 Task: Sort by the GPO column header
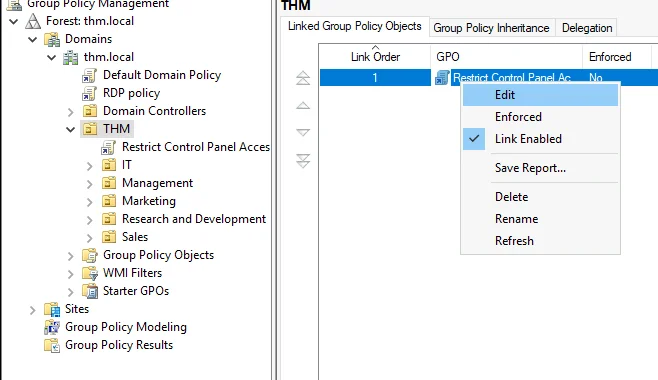click(507, 56)
